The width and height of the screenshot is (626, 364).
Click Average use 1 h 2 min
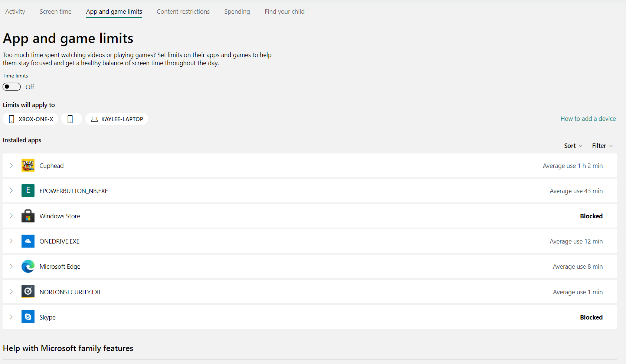coord(573,166)
